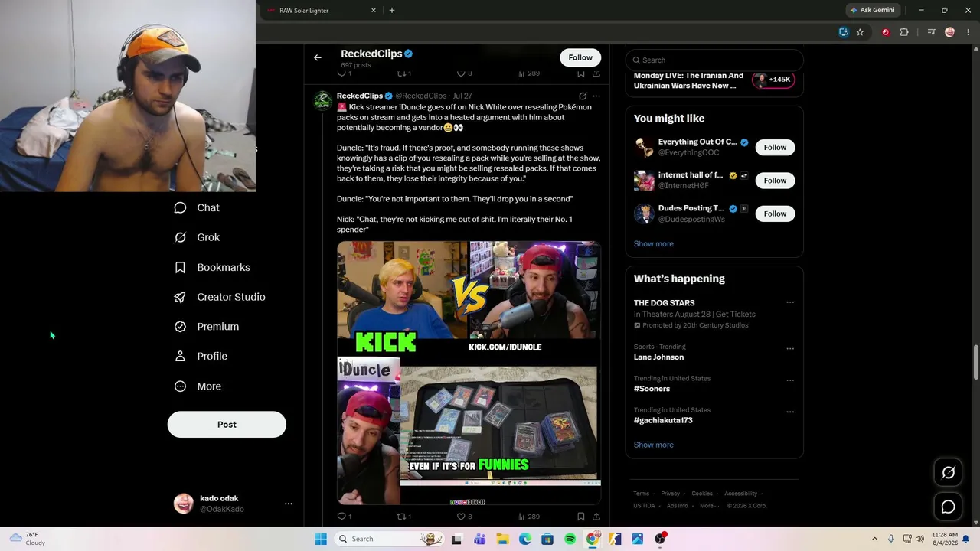Open the floating Grok button
Image resolution: width=980 pixels, height=551 pixels.
948,473
